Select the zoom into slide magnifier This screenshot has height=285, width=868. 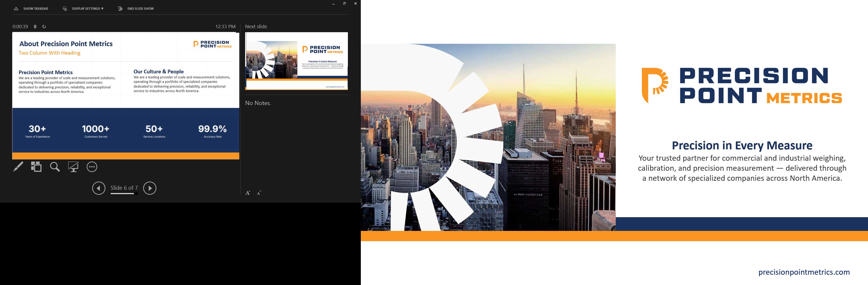coord(55,167)
